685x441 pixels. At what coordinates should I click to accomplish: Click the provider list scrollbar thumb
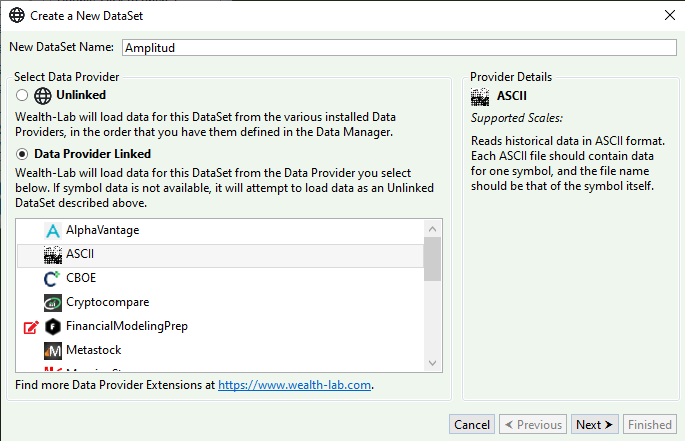point(432,258)
